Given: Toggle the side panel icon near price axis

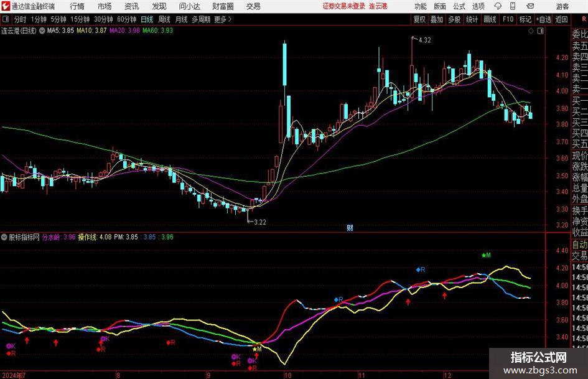Looking at the screenshot, I should pyautogui.click(x=540, y=31).
